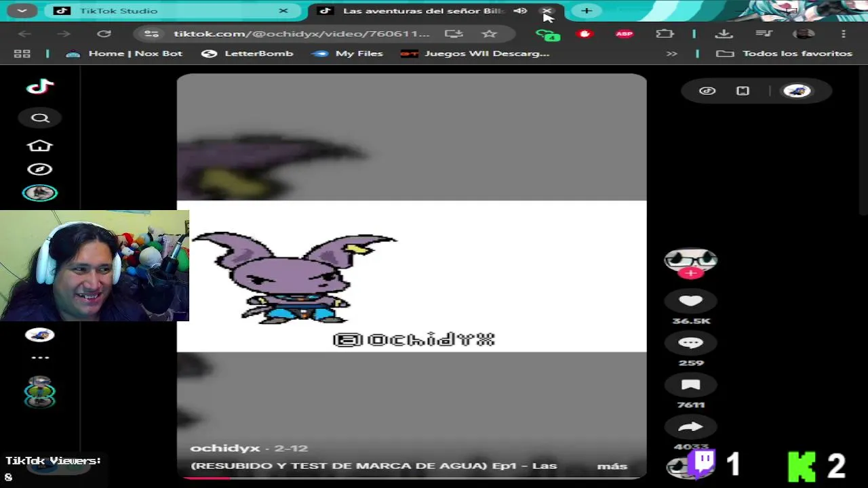
Task: Select the 'Las aventuras del señor Bills' tab
Action: (x=423, y=11)
